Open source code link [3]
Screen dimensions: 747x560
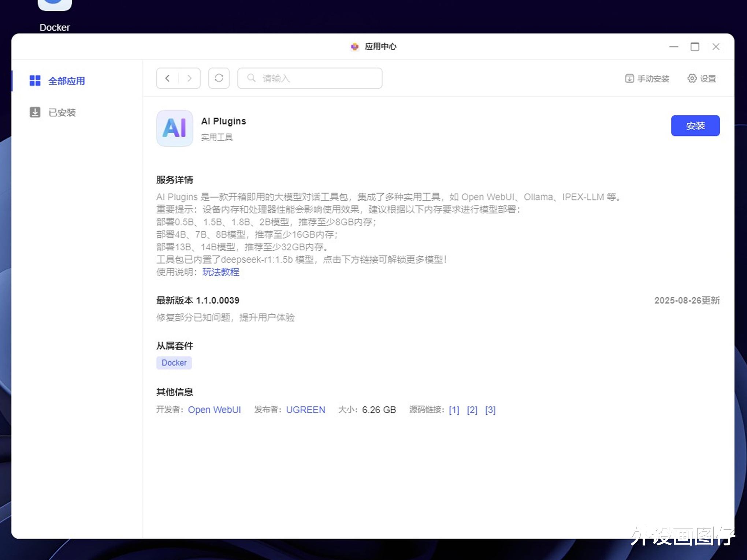(x=490, y=410)
